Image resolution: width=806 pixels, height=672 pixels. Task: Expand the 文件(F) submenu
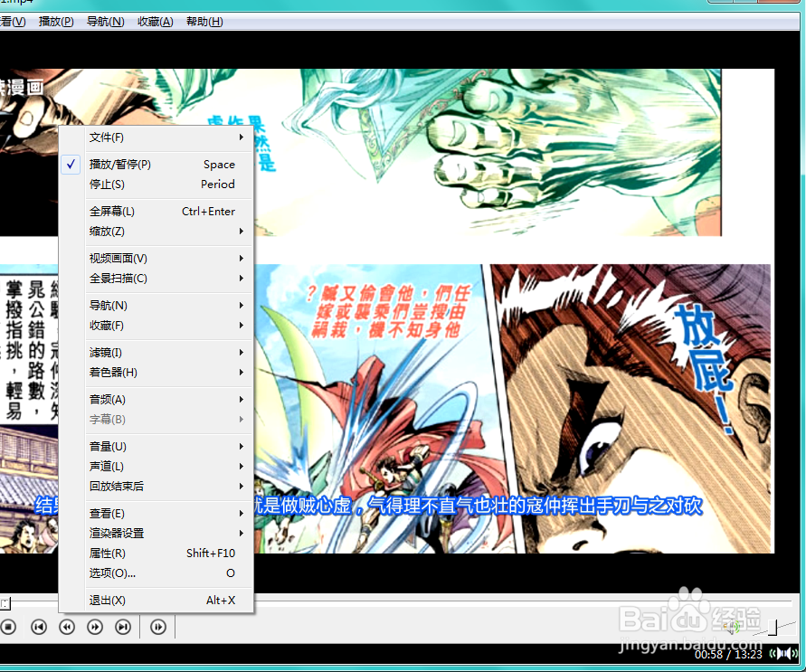[x=156, y=137]
